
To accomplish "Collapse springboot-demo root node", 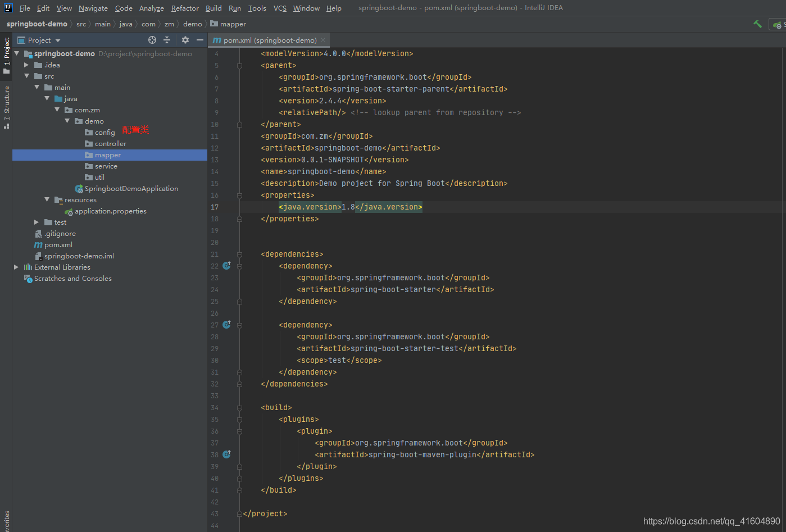I will point(17,54).
